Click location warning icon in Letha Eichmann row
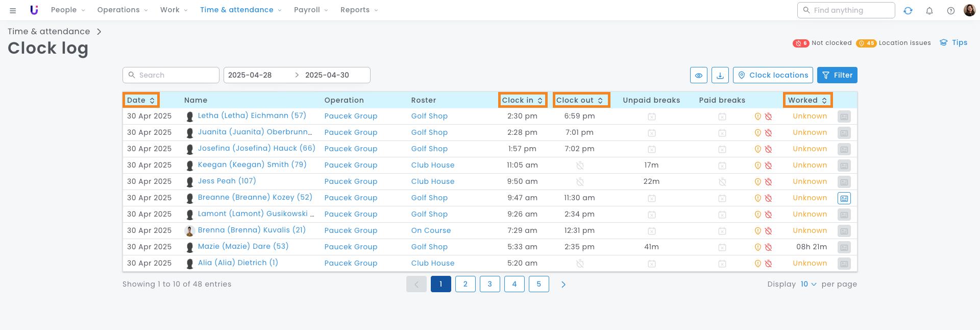 tap(758, 116)
